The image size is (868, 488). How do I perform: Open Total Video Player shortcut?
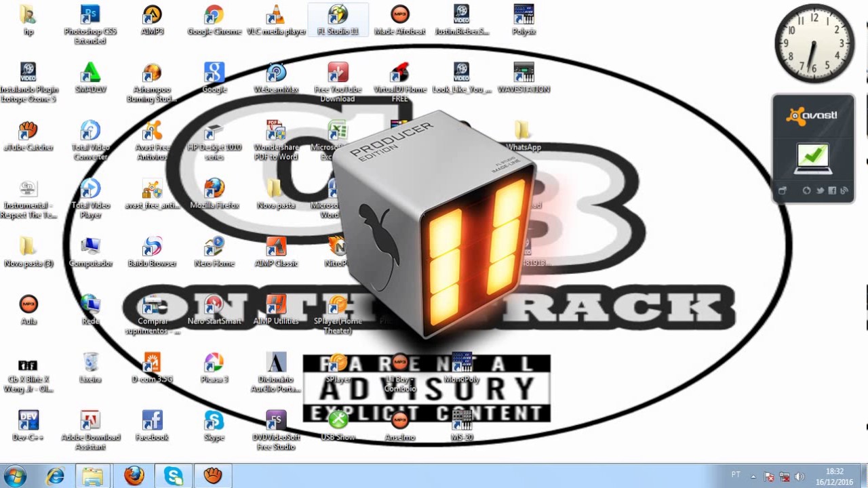click(90, 197)
